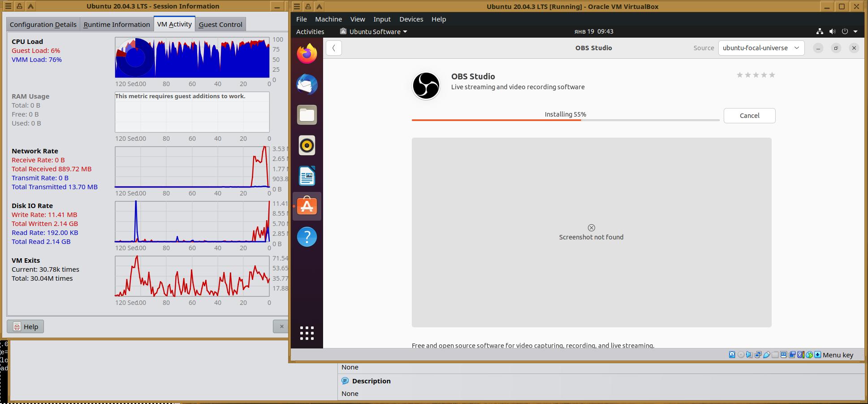The width and height of the screenshot is (868, 404).
Task: Go back in Ubuntu Software
Action: pyautogui.click(x=334, y=48)
